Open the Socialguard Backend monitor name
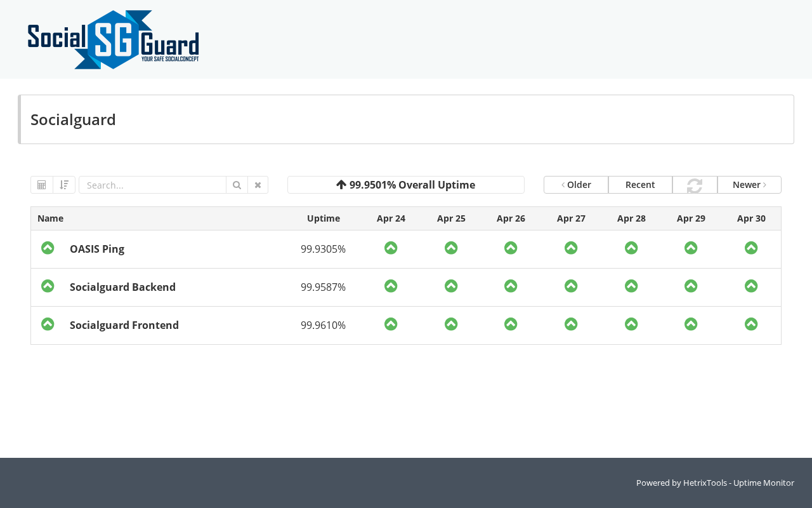The height and width of the screenshot is (508, 812). coord(122,287)
